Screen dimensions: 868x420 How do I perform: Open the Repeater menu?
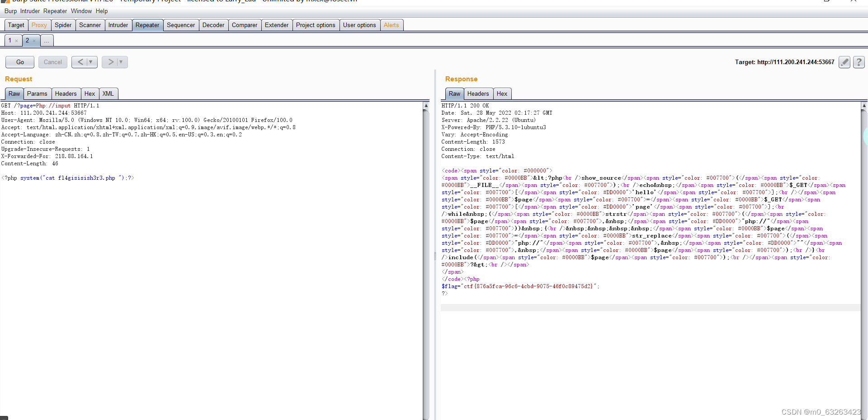point(55,11)
